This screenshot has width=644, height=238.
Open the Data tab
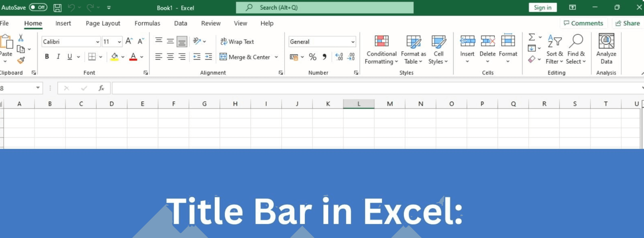[x=180, y=23]
